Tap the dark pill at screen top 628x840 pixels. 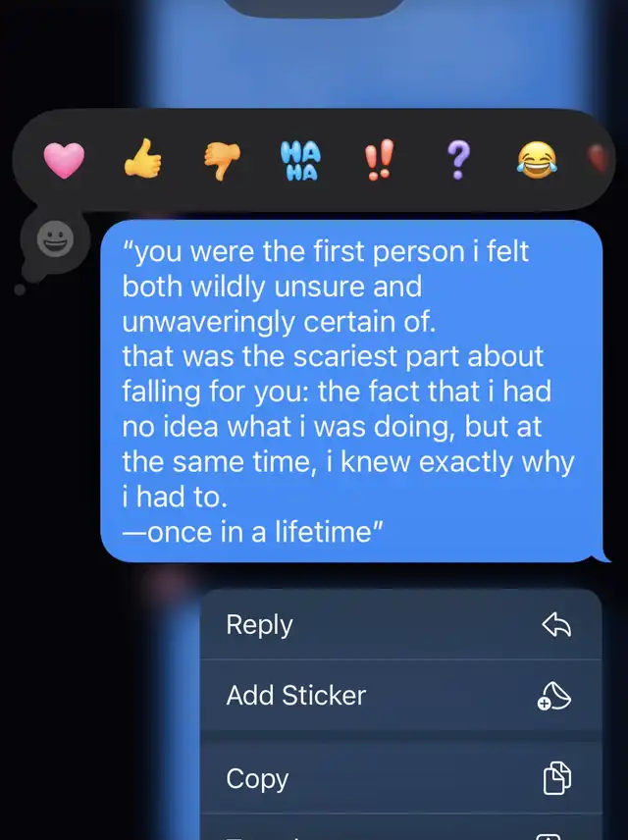pyautogui.click(x=315, y=7)
